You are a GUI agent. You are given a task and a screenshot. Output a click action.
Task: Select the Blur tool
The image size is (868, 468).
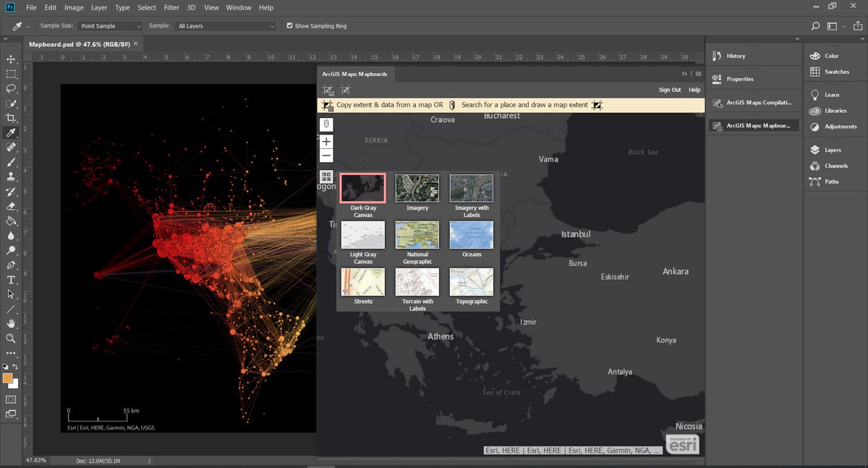11,236
